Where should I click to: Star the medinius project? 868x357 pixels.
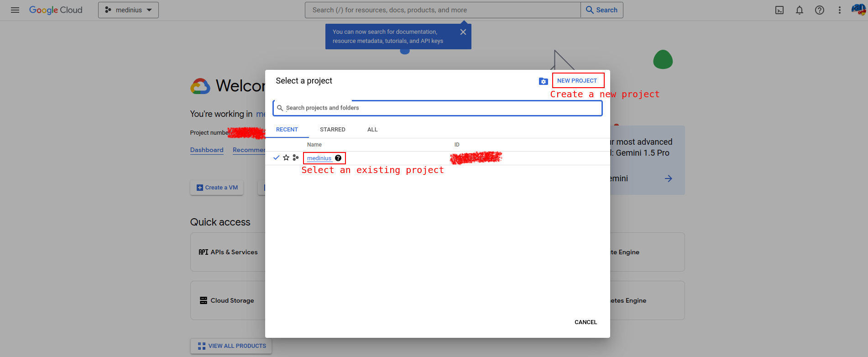pos(286,157)
